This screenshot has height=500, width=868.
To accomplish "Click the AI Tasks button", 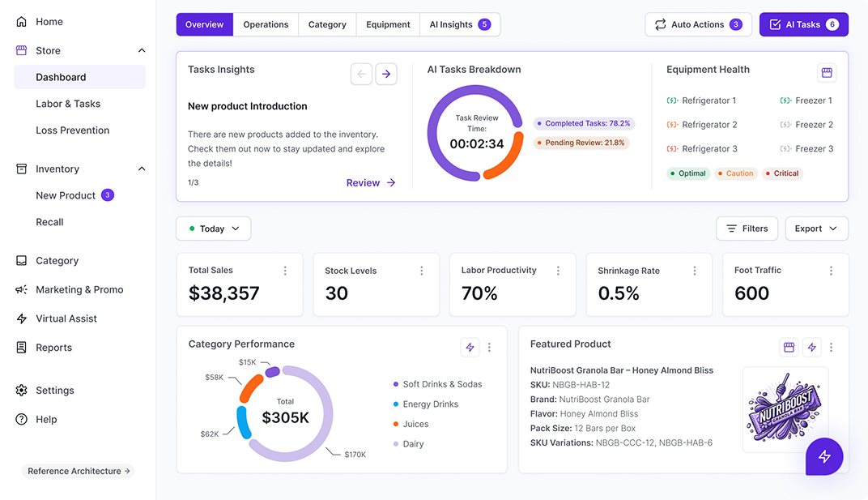I will (x=804, y=24).
